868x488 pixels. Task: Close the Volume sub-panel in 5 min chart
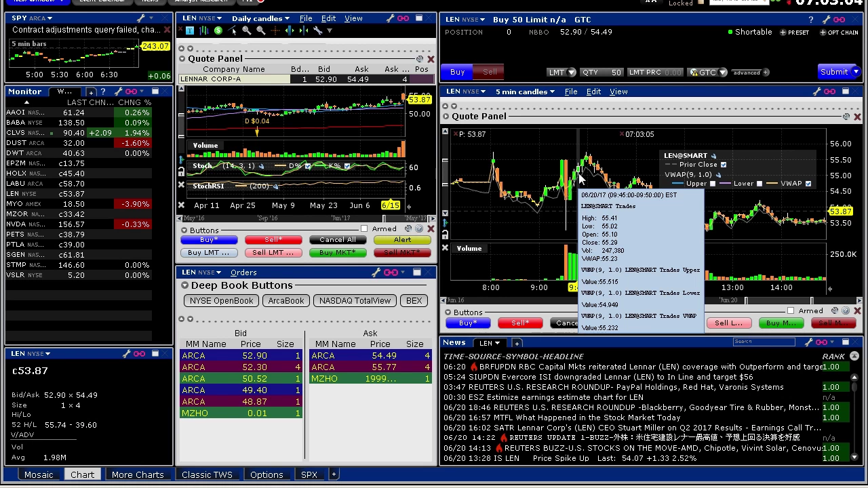click(x=446, y=248)
